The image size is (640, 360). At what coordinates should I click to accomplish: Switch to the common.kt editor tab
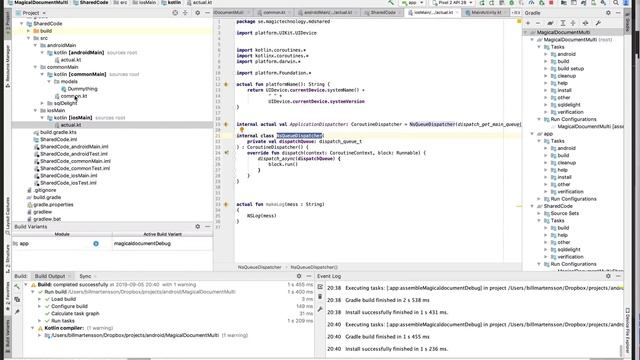pos(273,13)
